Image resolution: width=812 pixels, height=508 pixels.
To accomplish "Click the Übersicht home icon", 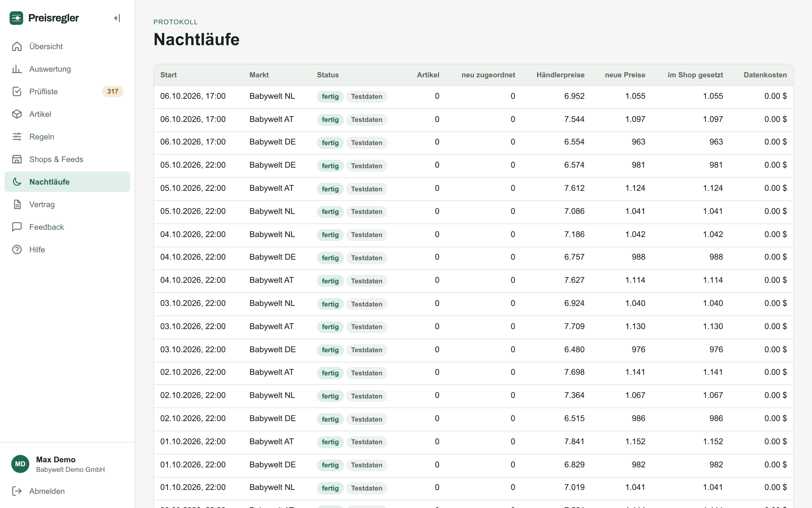I will [x=17, y=46].
